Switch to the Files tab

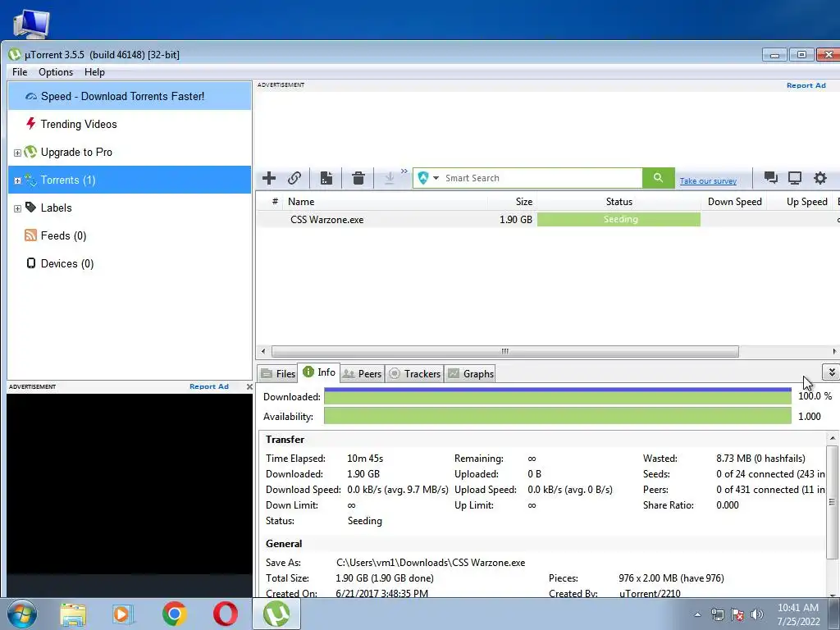278,374
